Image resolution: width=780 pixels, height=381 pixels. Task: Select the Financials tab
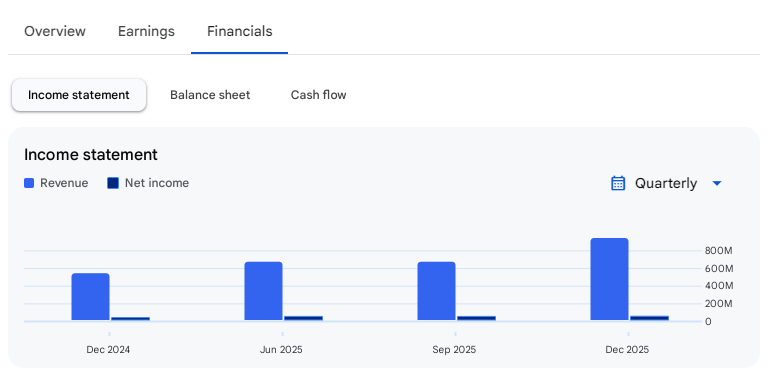click(240, 31)
